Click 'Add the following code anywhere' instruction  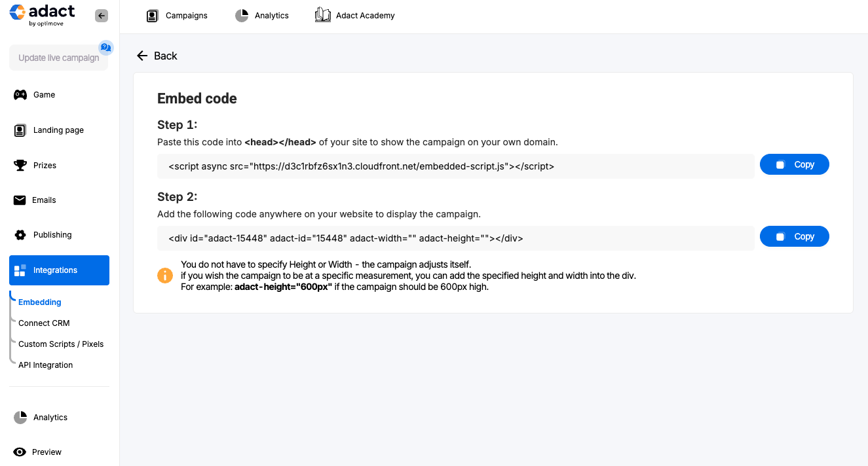pos(319,214)
